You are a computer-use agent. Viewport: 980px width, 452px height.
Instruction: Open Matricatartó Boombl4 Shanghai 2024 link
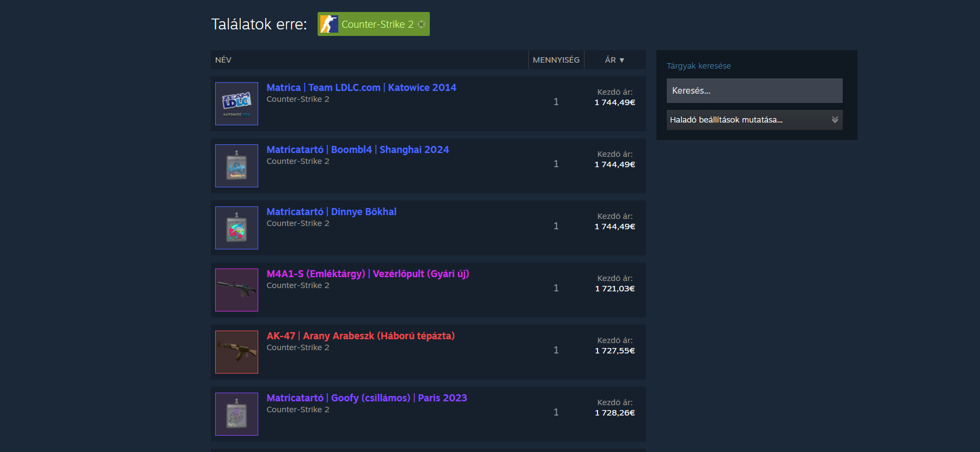coord(357,150)
